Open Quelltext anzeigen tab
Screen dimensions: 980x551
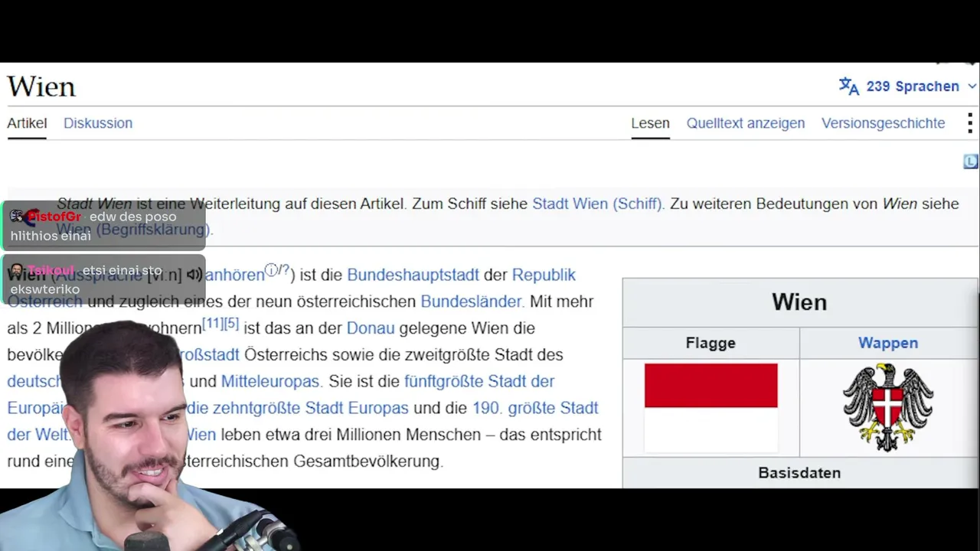(x=746, y=123)
